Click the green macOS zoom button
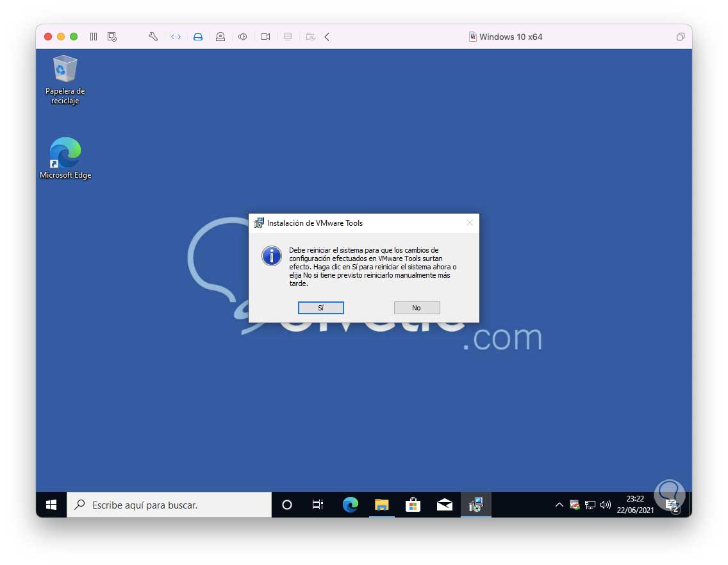 pos(74,37)
